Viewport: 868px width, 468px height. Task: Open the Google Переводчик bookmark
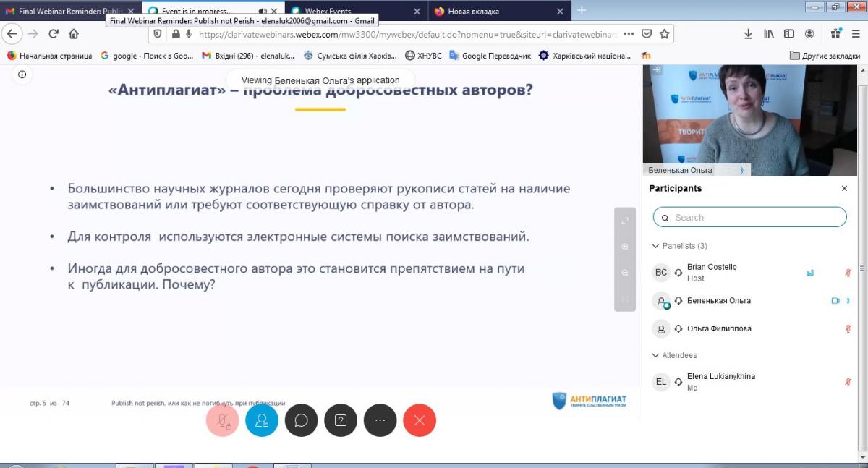[490, 55]
